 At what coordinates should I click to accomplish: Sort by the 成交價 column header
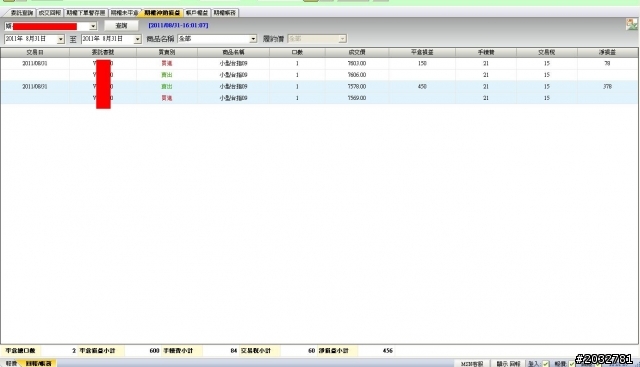pyautogui.click(x=357, y=52)
